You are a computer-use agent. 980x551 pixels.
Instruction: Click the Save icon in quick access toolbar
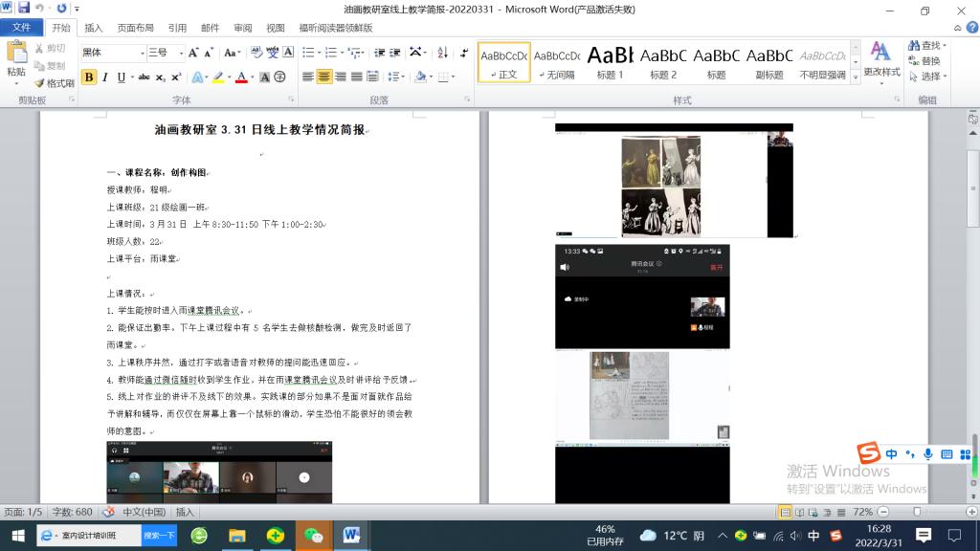coord(23,9)
